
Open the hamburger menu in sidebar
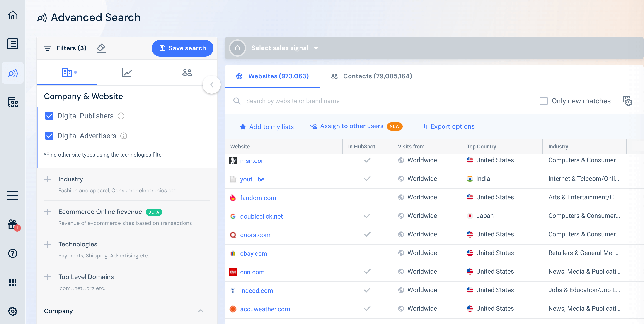click(12, 195)
